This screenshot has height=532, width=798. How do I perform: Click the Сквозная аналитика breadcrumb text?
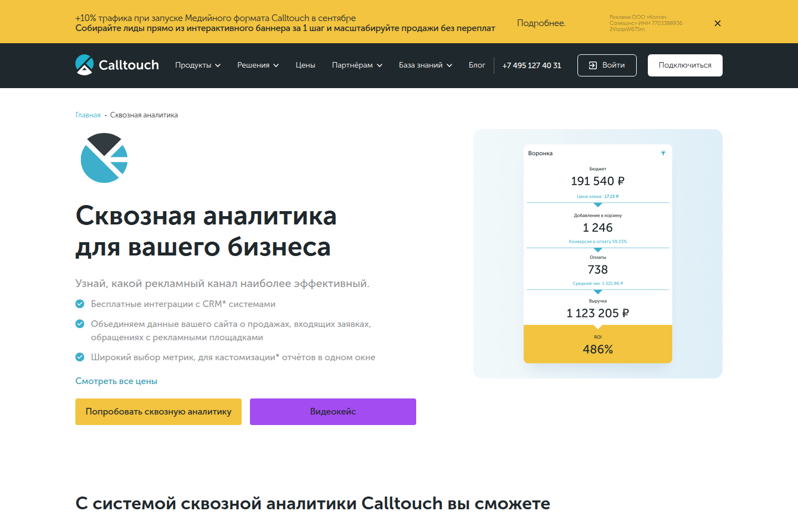[x=144, y=115]
